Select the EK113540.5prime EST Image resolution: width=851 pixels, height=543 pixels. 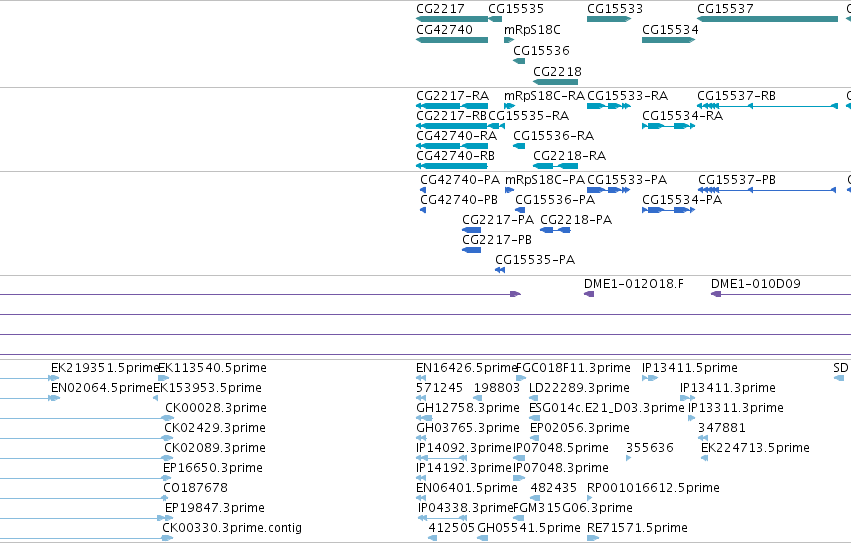point(163,378)
